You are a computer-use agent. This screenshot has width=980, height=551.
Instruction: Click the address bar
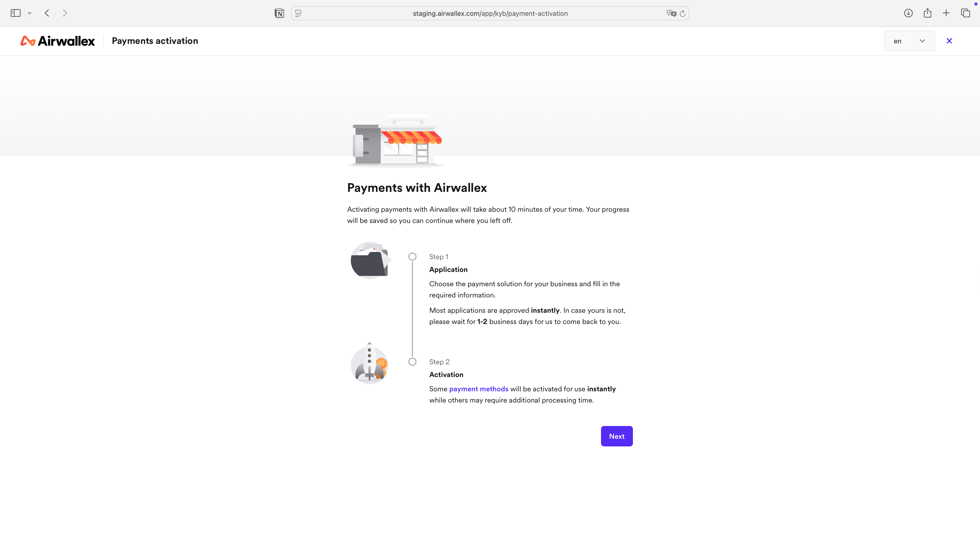pyautogui.click(x=490, y=13)
